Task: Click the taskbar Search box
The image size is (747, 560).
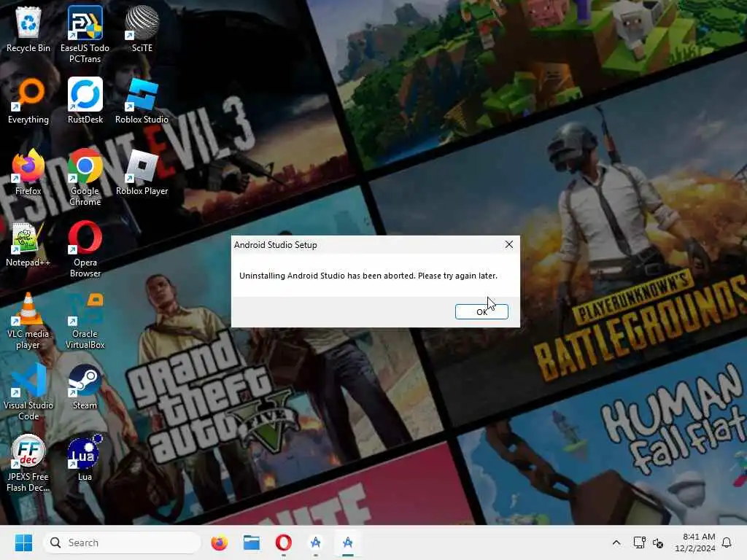Action: [x=122, y=542]
